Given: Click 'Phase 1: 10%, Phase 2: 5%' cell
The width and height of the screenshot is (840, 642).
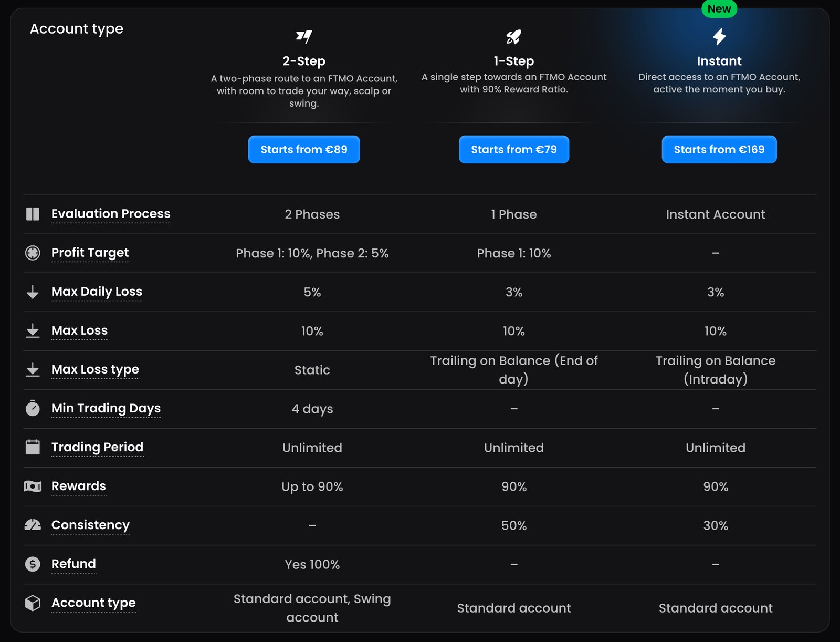Looking at the screenshot, I should coord(312,253).
